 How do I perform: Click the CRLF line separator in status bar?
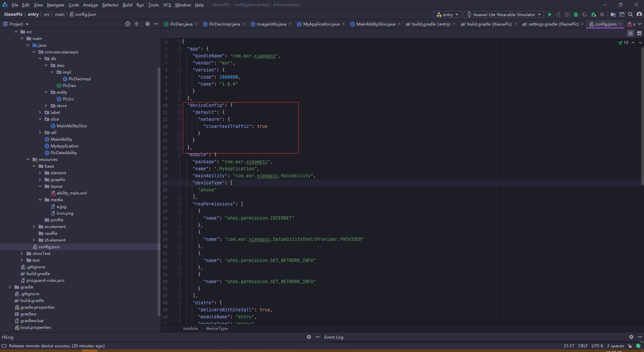pyautogui.click(x=583, y=346)
